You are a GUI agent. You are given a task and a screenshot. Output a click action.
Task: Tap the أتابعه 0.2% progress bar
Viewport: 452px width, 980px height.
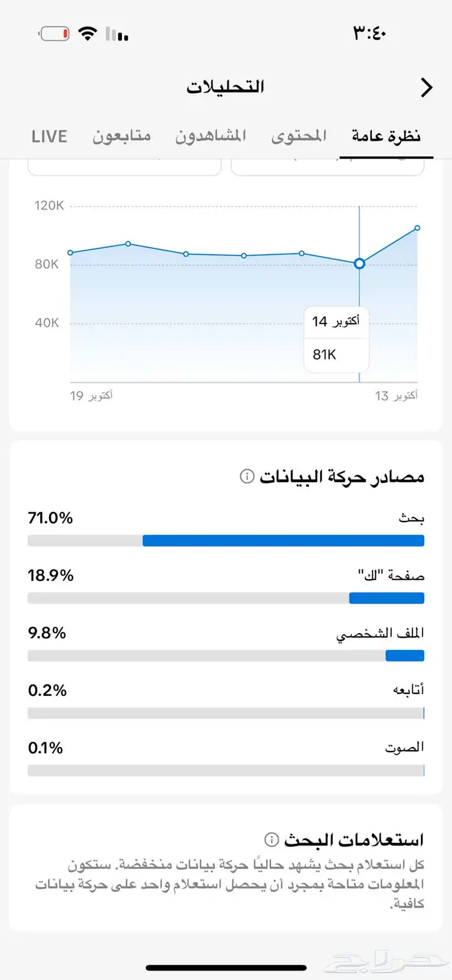click(226, 713)
